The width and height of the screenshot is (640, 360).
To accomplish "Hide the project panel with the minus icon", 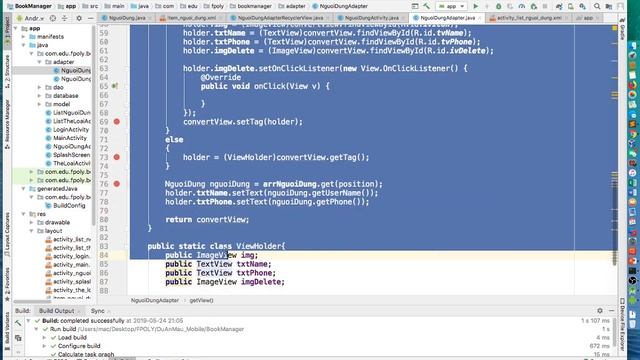I will [90, 18].
